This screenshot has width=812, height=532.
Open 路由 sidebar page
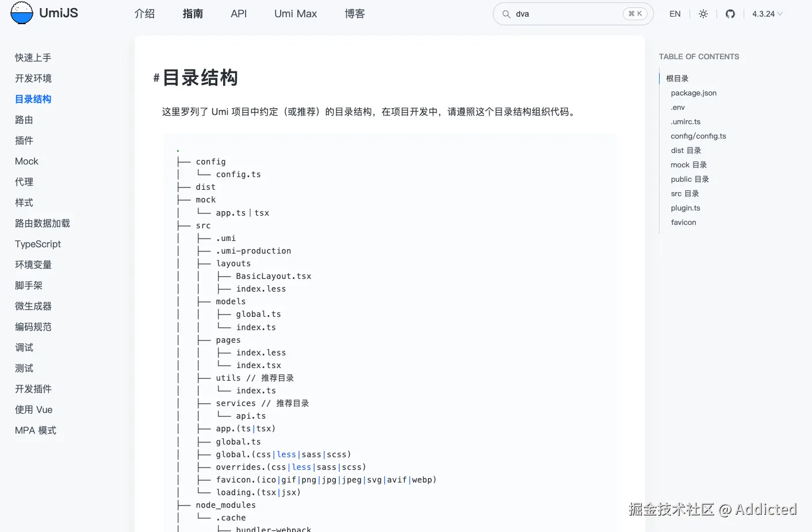pyautogui.click(x=24, y=120)
